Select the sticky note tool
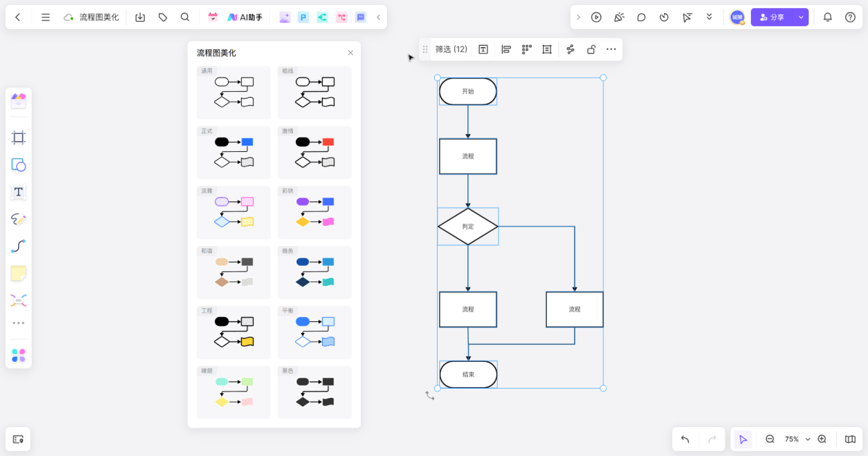 click(18, 273)
